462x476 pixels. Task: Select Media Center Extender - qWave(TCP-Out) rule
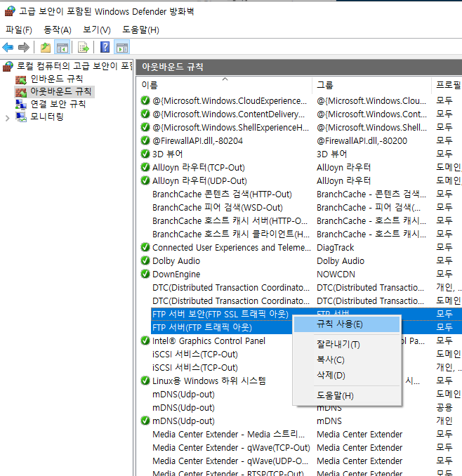pos(231,447)
